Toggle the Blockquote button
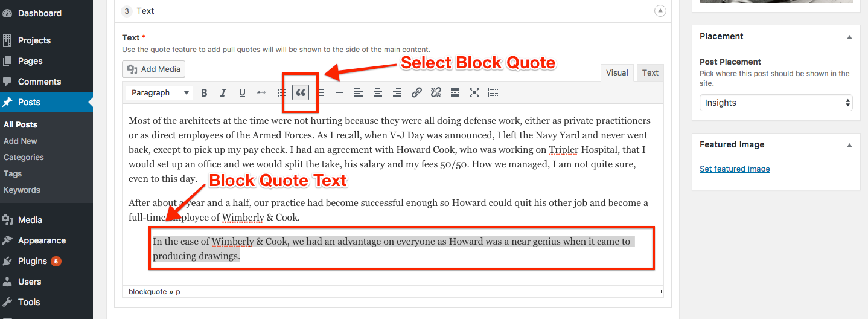Viewport: 868px width, 319px height. coord(300,93)
